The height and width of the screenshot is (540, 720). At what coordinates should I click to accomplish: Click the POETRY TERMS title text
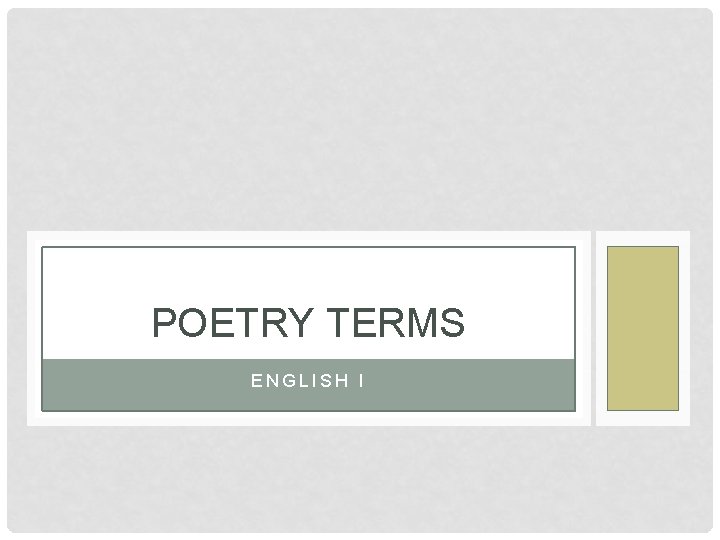(308, 324)
